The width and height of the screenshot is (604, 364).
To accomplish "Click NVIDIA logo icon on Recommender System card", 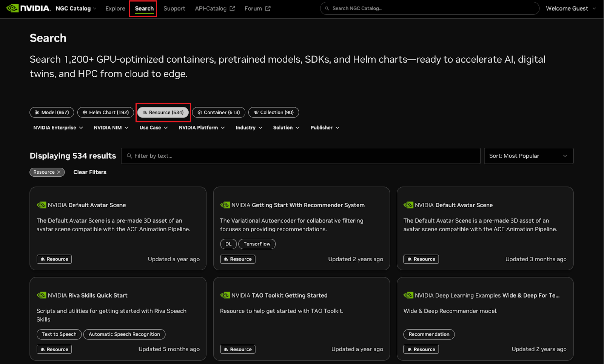I will click(x=225, y=205).
